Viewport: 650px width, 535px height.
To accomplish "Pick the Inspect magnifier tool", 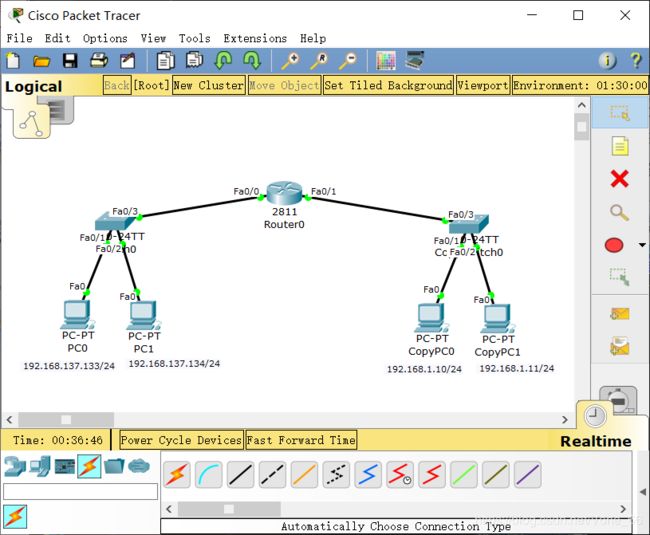I will click(x=619, y=212).
